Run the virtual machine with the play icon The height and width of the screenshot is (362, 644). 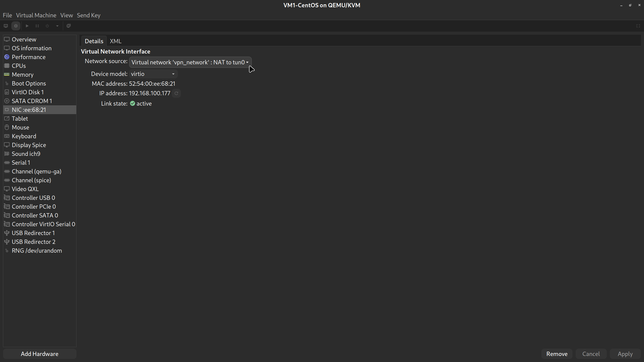27,26
